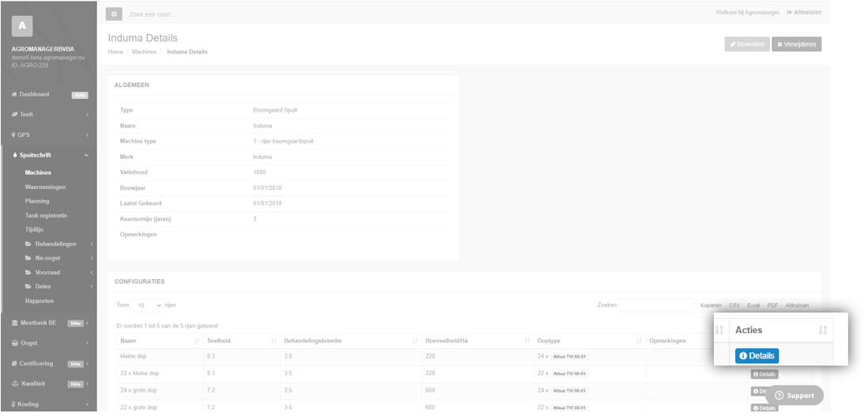Click the Zoeken table filter field
The image size is (868, 417).
tap(657, 305)
